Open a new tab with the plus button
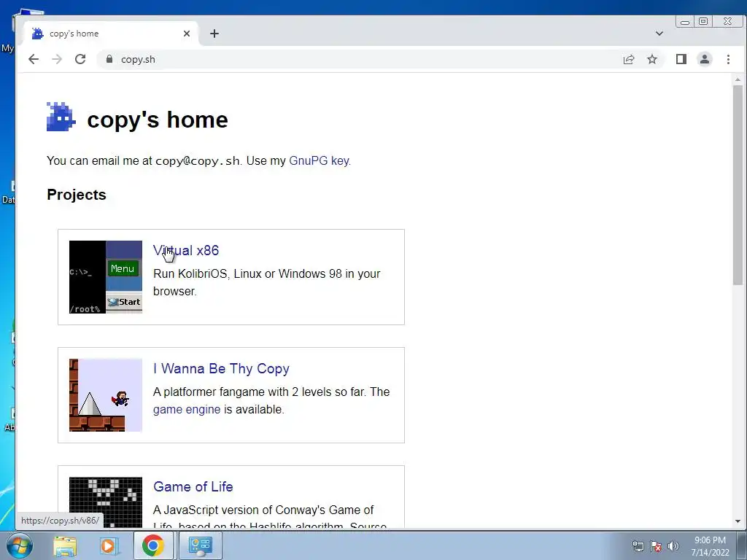The image size is (747, 560). point(214,34)
